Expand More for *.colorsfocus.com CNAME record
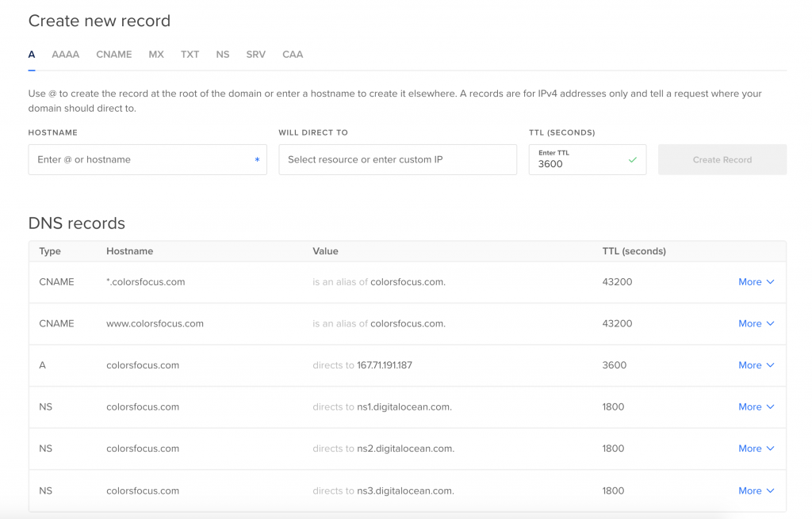This screenshot has height=519, width=812. pyautogui.click(x=756, y=282)
